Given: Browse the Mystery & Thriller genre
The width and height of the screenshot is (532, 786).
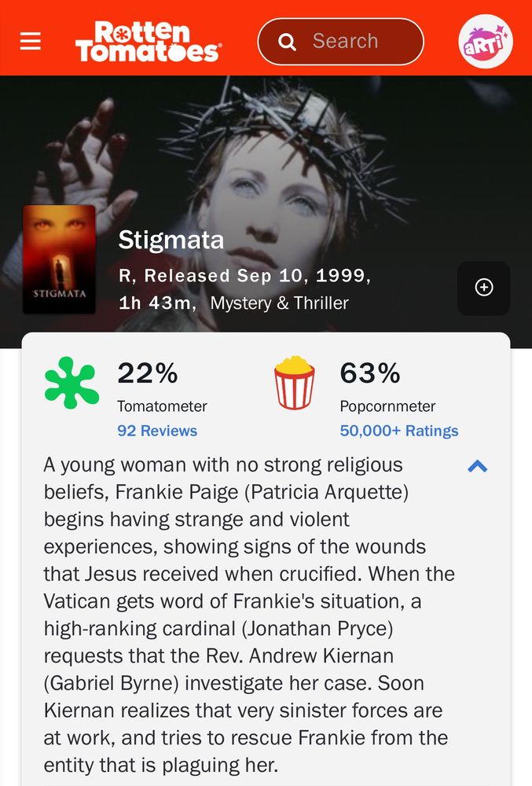Looking at the screenshot, I should (x=279, y=303).
